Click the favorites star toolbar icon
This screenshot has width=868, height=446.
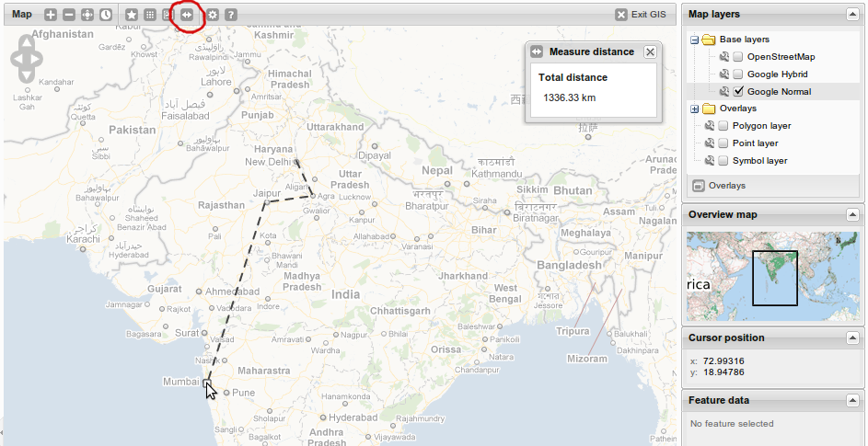coord(132,15)
